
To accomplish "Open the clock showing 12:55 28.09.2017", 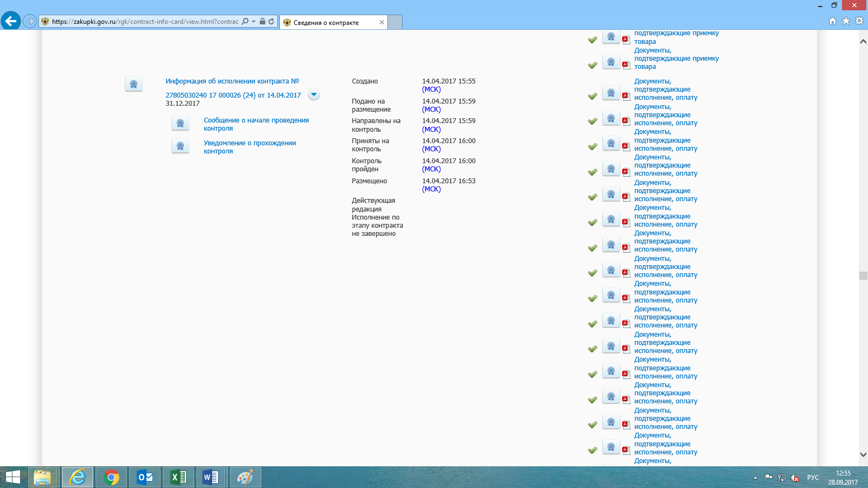I will [x=843, y=478].
